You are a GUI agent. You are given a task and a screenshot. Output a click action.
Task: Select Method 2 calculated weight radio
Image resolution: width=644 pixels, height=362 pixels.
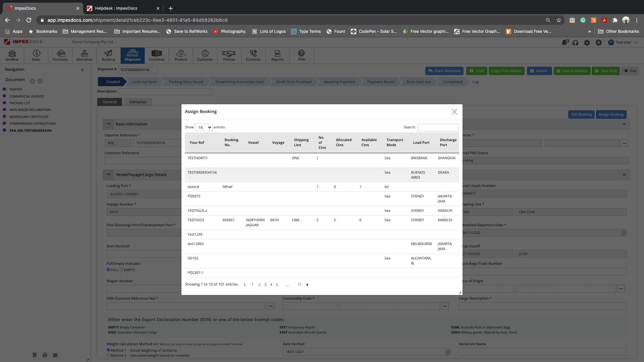(x=108, y=355)
